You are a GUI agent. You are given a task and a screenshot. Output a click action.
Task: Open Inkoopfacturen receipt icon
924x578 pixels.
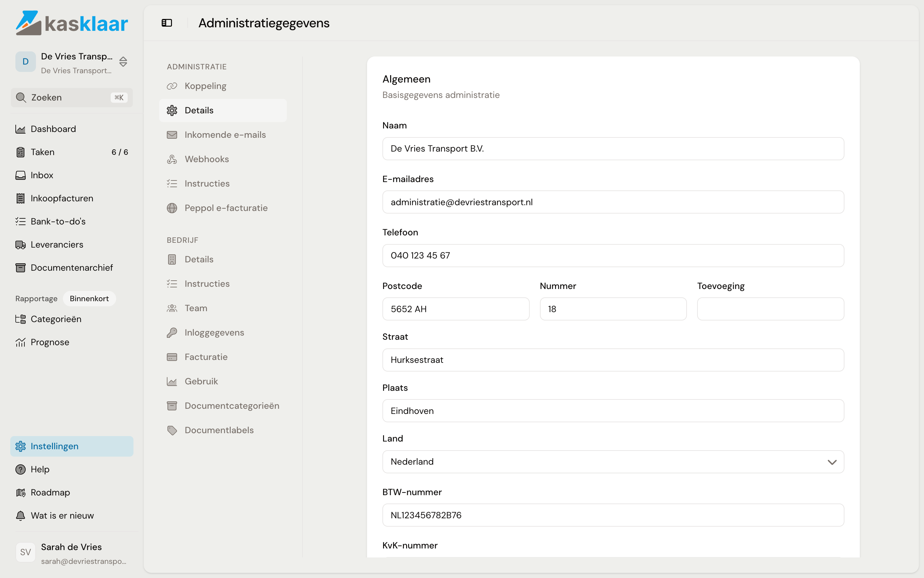coord(20,198)
